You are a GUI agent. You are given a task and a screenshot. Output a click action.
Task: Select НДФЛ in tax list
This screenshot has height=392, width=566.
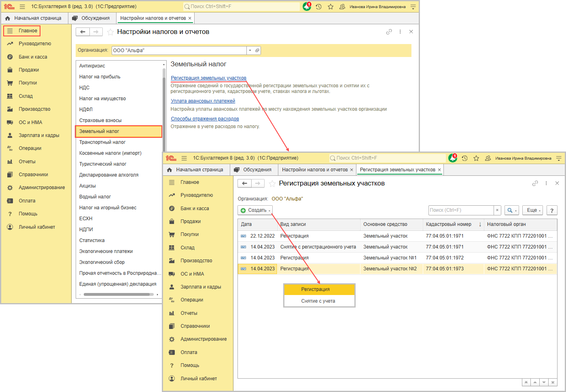[119, 110]
